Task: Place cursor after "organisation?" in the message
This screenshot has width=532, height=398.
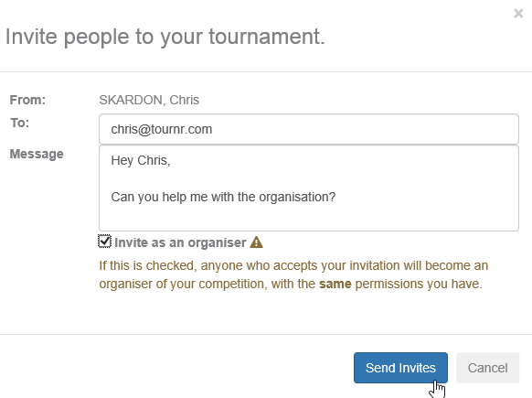Action: coord(335,197)
